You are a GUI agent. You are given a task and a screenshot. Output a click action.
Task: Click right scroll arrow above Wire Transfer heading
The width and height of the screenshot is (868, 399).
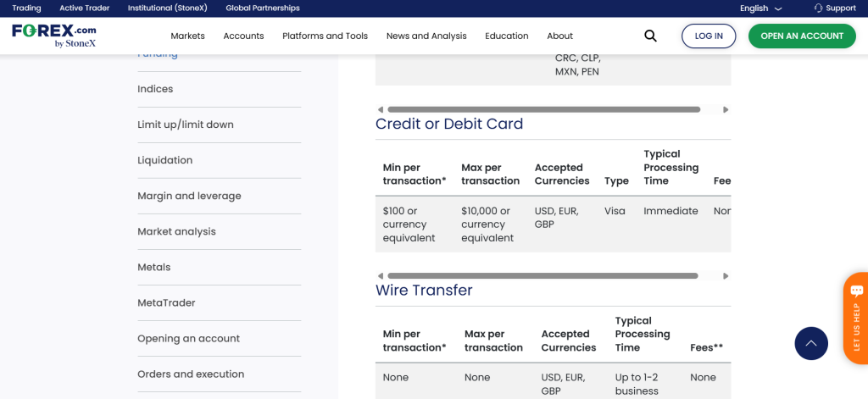(726, 275)
